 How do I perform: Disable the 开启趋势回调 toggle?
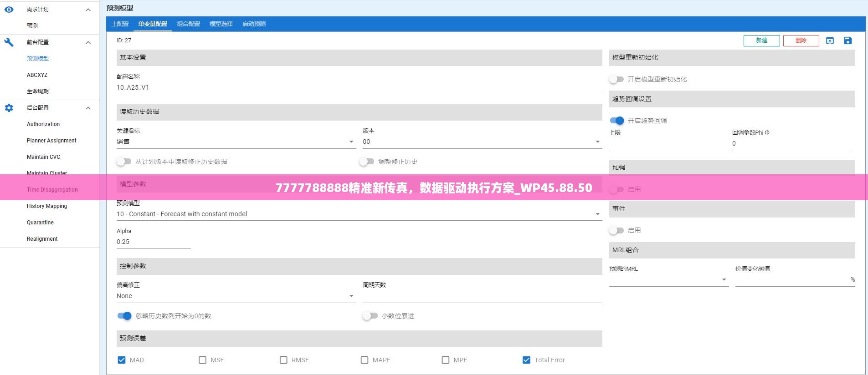(x=616, y=121)
